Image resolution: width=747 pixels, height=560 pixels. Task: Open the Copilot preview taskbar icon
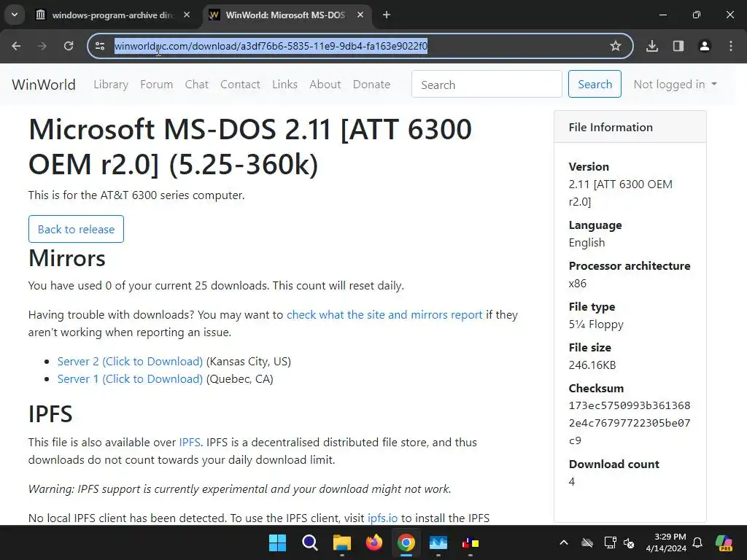click(724, 542)
